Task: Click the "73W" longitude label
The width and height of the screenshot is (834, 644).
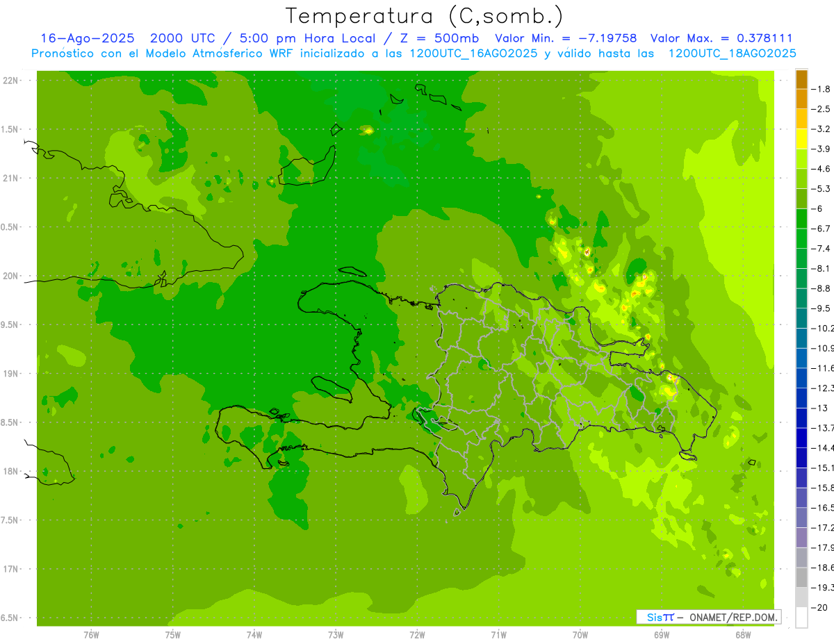Action: pos(336,635)
